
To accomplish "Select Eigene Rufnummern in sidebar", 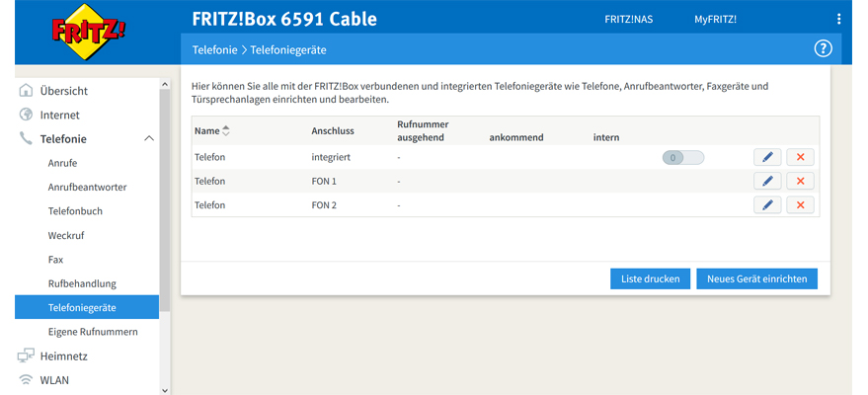I will click(x=93, y=332).
